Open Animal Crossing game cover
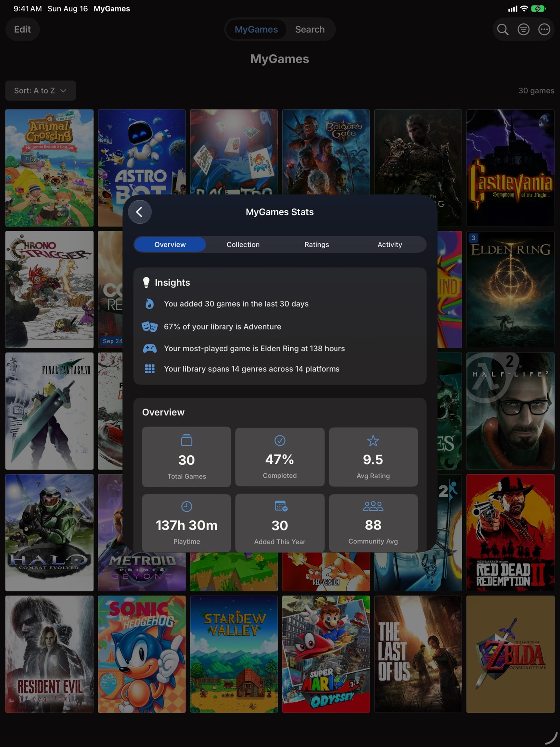This screenshot has width=560, height=747. [x=49, y=168]
